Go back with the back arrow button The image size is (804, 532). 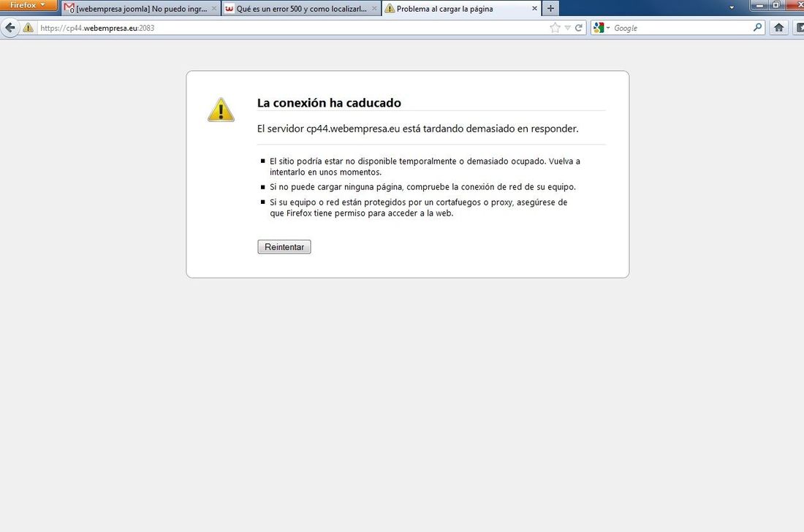10,28
